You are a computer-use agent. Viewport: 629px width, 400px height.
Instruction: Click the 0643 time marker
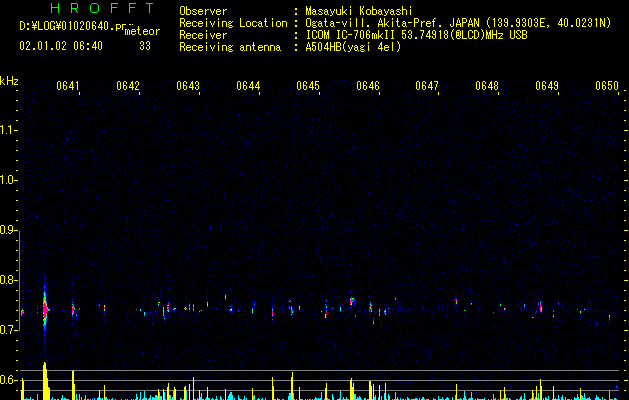pos(188,86)
